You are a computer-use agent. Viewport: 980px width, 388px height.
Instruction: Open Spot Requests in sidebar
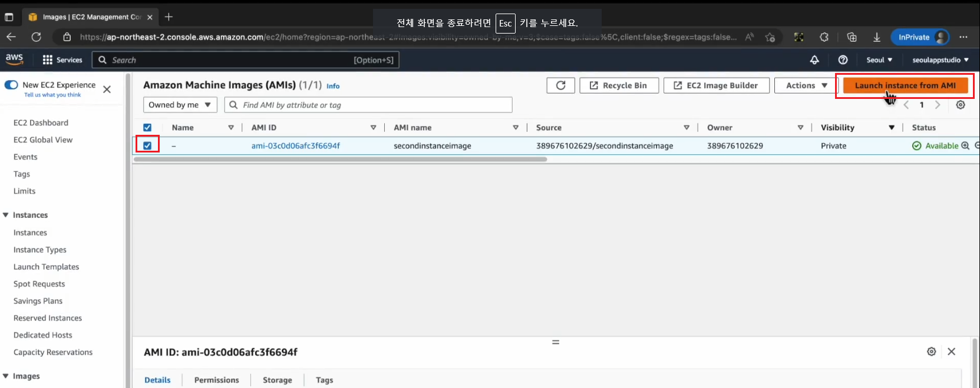pyautogui.click(x=39, y=284)
